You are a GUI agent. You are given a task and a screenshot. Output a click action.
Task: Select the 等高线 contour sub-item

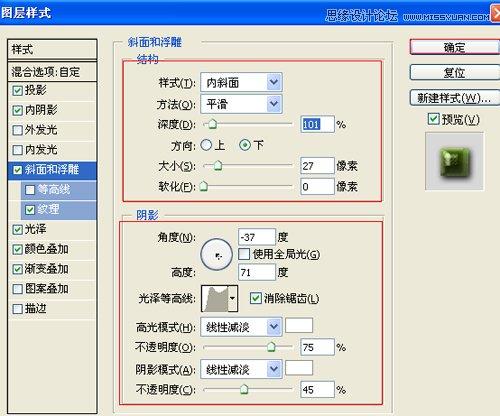click(59, 190)
